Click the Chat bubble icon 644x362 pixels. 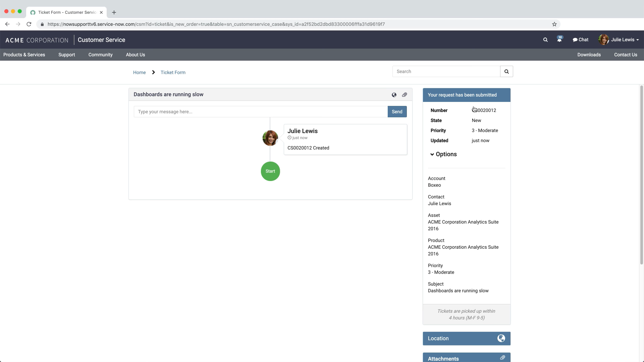click(575, 40)
